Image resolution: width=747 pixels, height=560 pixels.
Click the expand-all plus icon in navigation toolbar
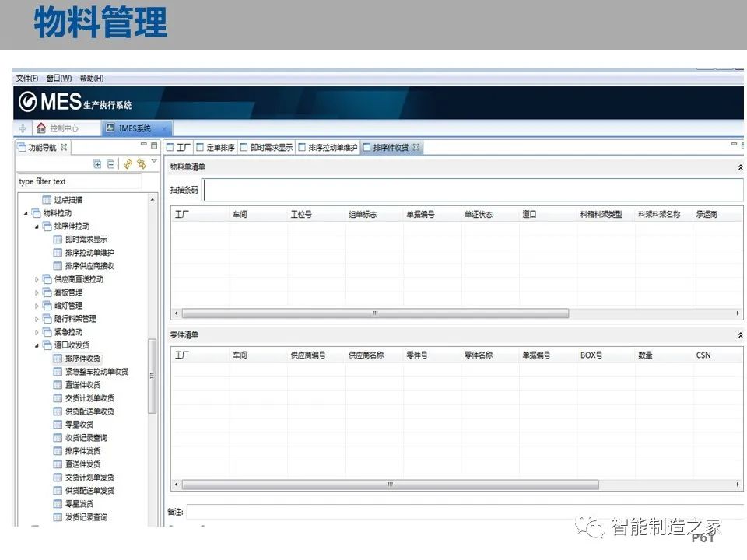(x=97, y=164)
